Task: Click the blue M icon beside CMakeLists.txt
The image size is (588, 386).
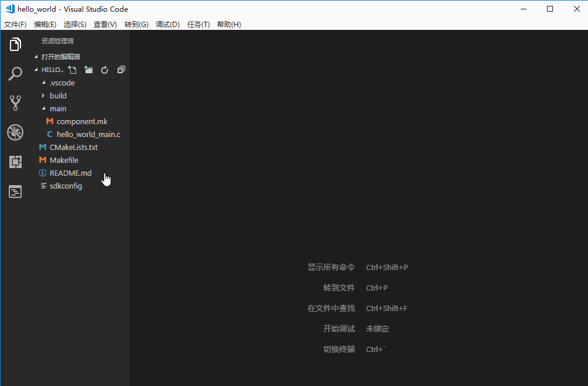Action: [43, 147]
